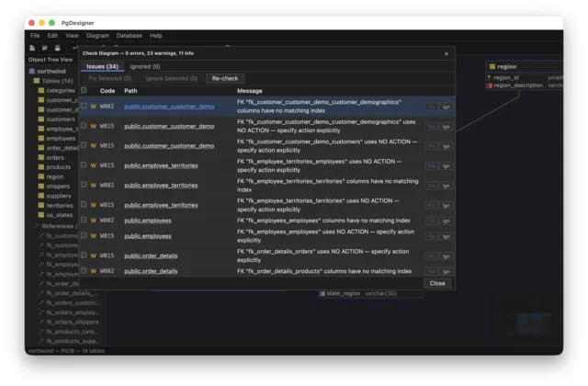Check fk_order_details_products no matching index row
Screen dimensions: 588x386
tap(84, 270)
